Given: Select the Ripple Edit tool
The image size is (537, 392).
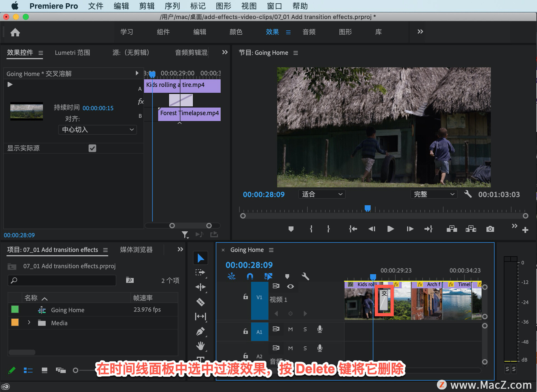Looking at the screenshot, I should point(201,287).
